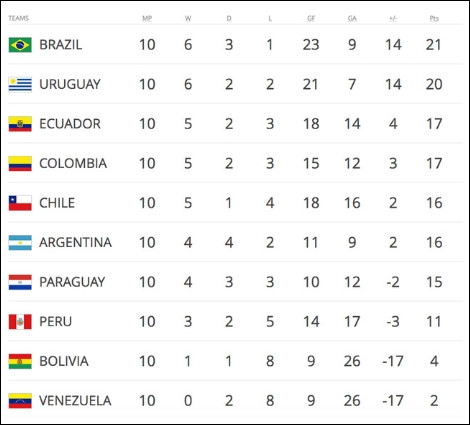This screenshot has height=425, width=470.
Task: Open the ARGENTINA team name link
Action: point(75,242)
